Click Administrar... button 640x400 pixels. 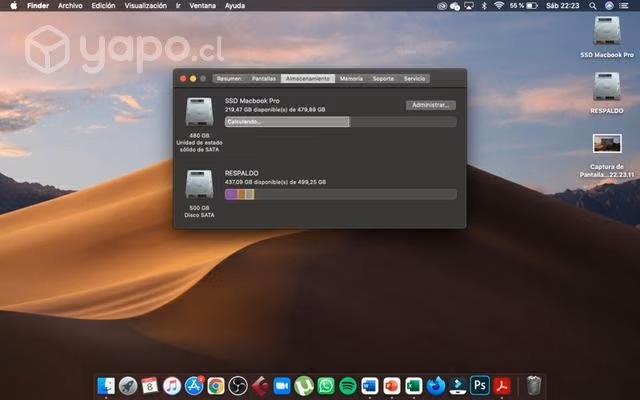431,105
